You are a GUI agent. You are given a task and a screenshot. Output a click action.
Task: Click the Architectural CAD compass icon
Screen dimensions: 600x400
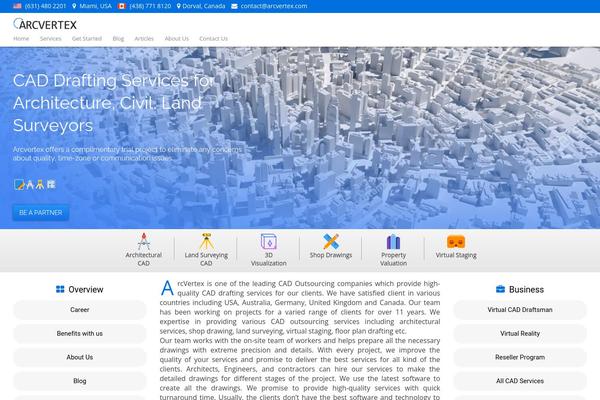click(143, 241)
